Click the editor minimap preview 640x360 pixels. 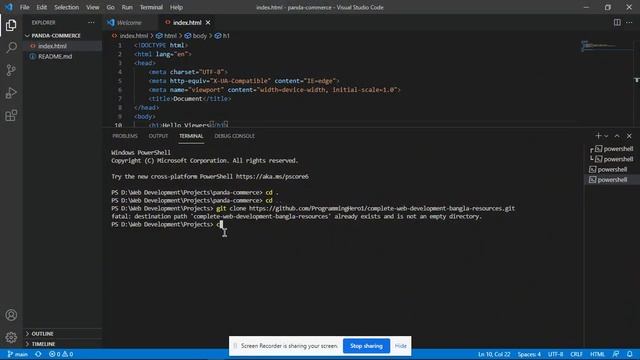click(606, 47)
